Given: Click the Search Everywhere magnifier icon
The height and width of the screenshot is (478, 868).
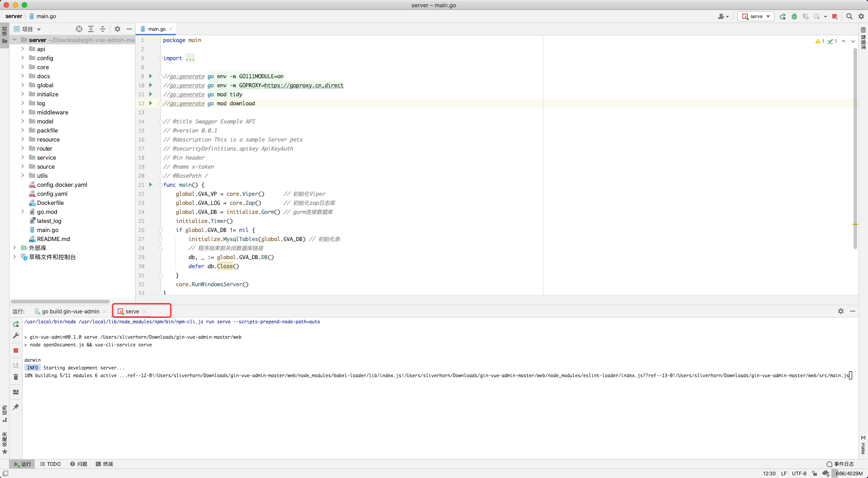Looking at the screenshot, I should click(849, 16).
